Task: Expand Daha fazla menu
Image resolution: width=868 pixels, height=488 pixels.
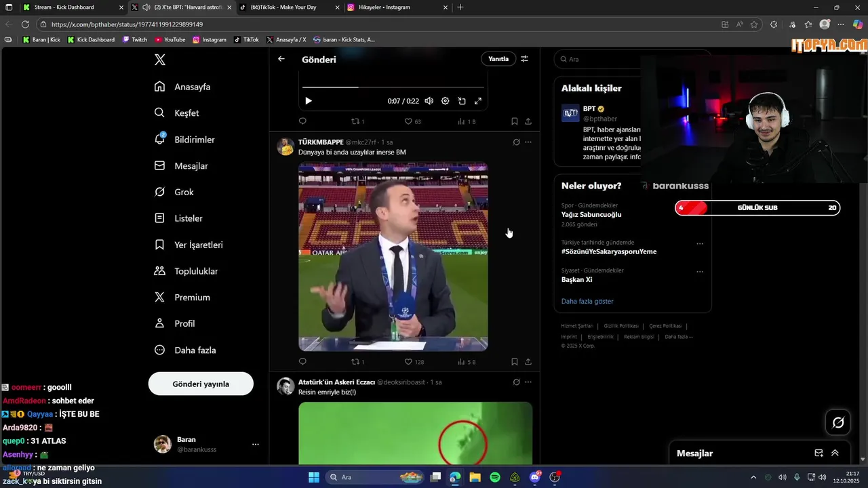Action: (x=185, y=350)
